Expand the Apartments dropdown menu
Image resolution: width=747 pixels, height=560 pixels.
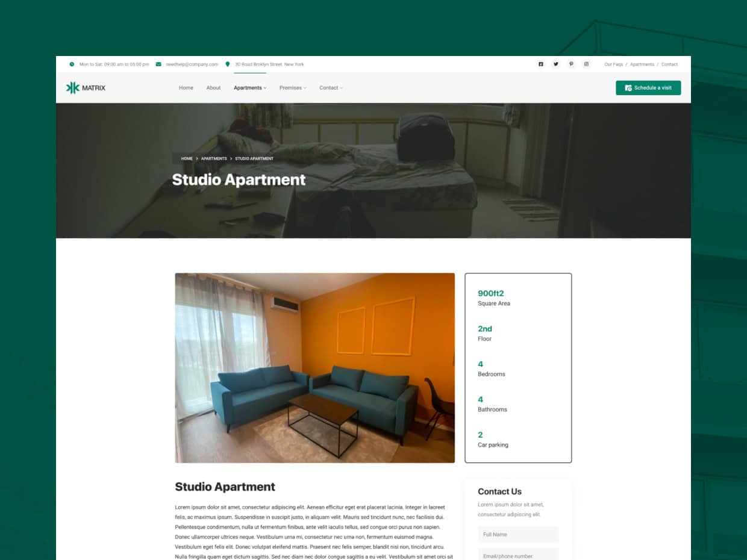click(x=250, y=88)
